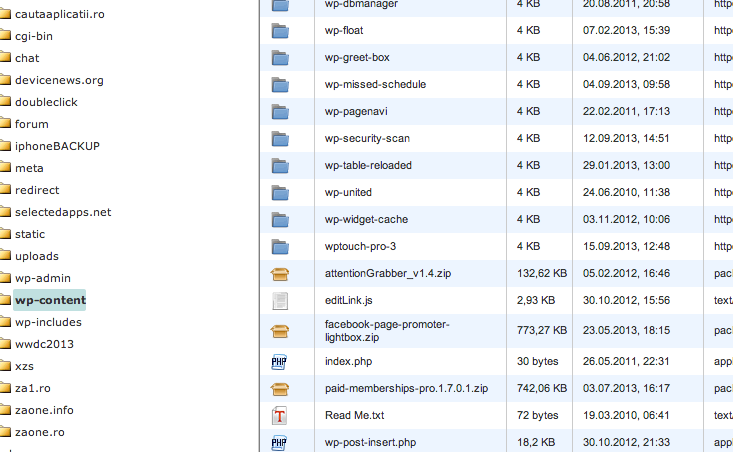The width and height of the screenshot is (733, 452).
Task: Open the wp-pagenavi folder name
Action: 356,111
